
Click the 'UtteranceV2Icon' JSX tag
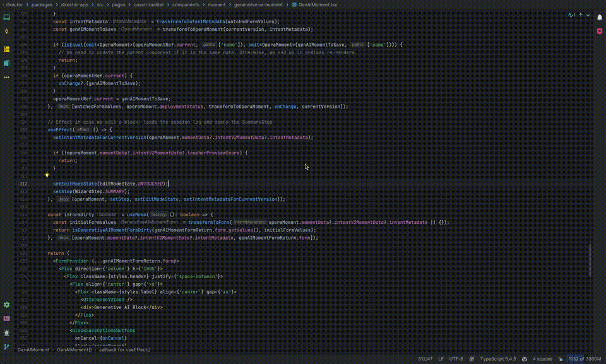click(104, 300)
